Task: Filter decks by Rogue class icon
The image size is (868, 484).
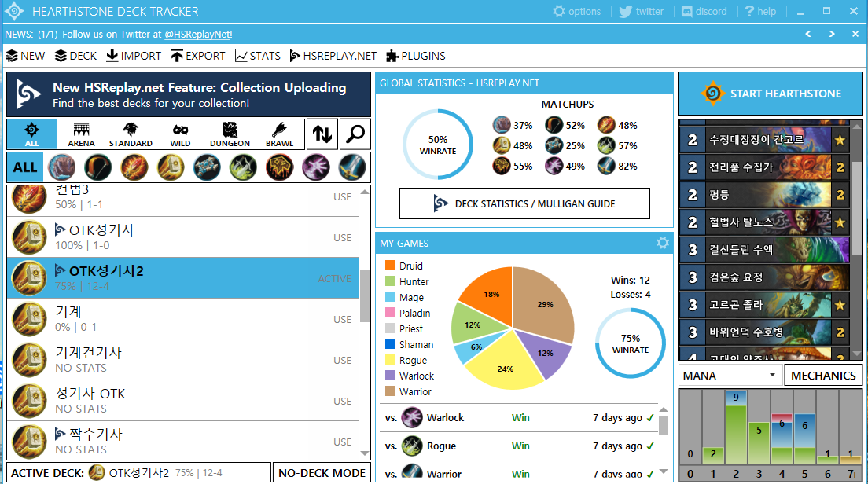Action: click(243, 167)
